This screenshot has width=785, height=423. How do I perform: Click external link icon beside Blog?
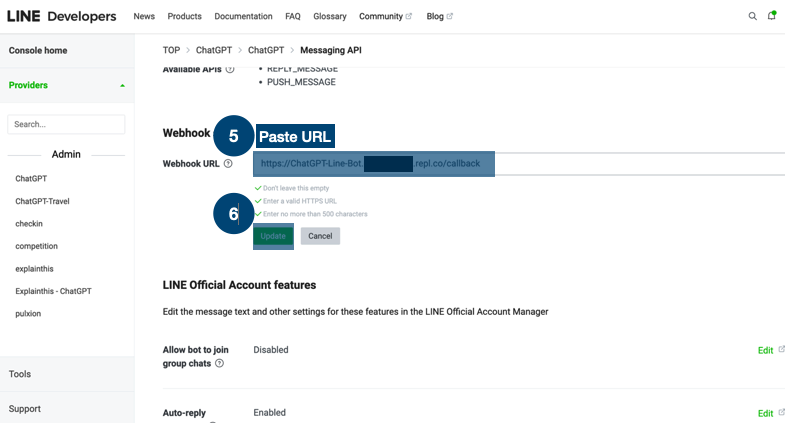(450, 16)
